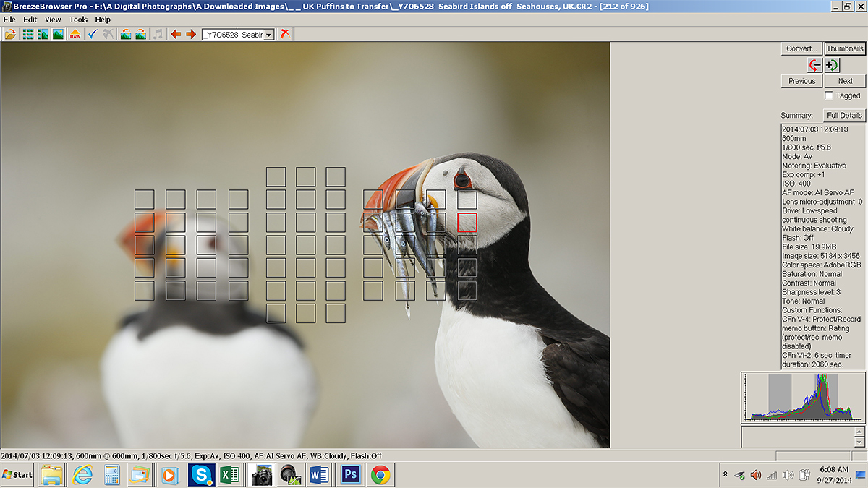868x488 pixels.
Task: Click the red X delete icon
Action: [285, 34]
